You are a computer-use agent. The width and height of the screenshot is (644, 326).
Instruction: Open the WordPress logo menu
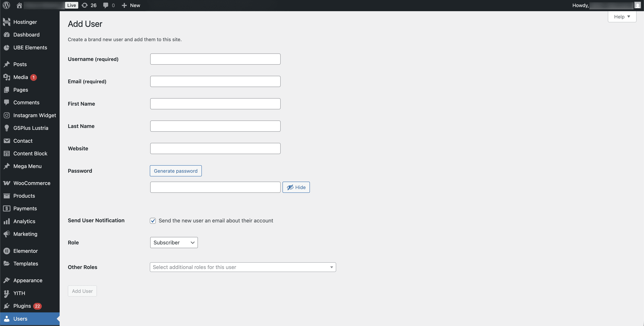coord(6,5)
